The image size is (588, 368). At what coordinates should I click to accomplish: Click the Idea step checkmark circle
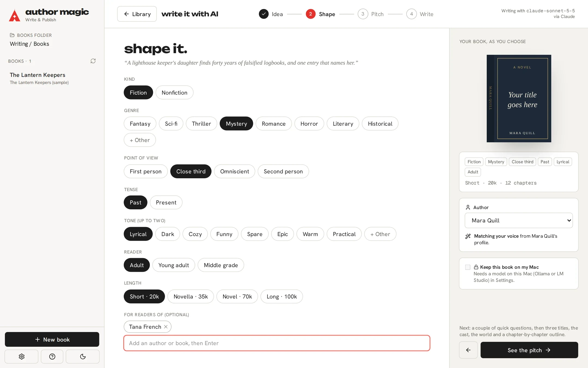click(264, 14)
